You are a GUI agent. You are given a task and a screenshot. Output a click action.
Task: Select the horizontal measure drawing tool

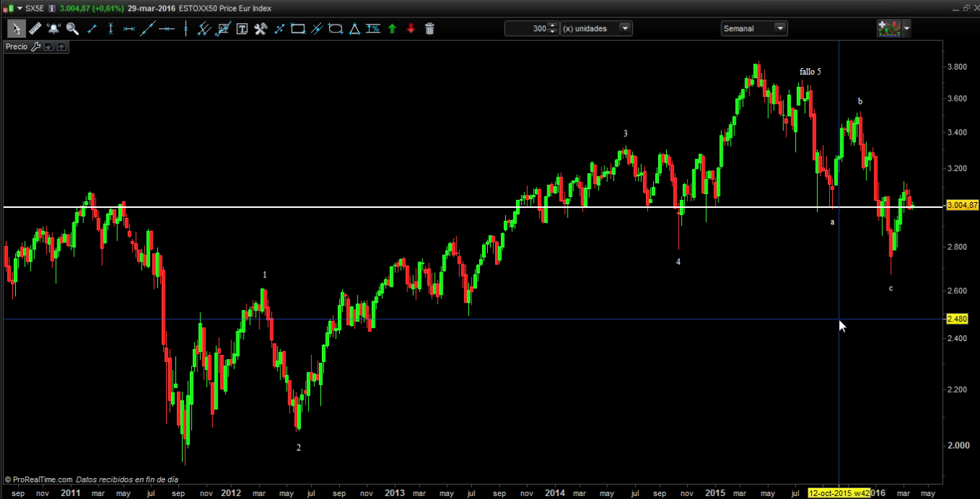pos(129,28)
